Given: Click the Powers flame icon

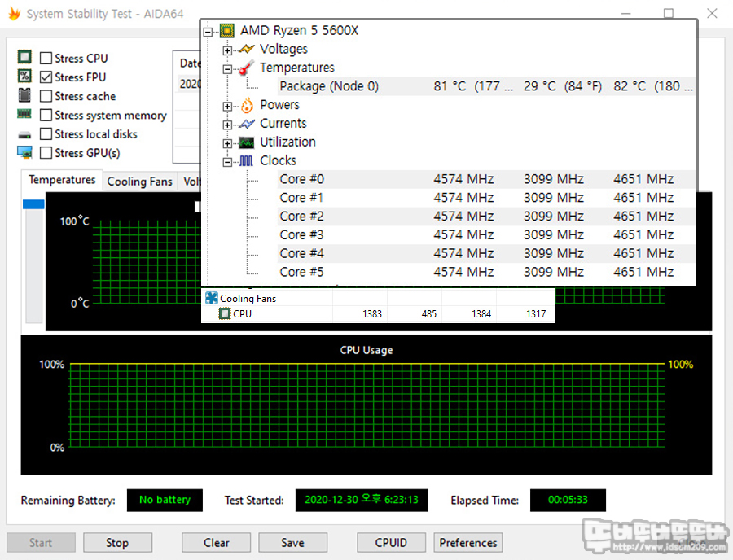Looking at the screenshot, I should coord(247,105).
